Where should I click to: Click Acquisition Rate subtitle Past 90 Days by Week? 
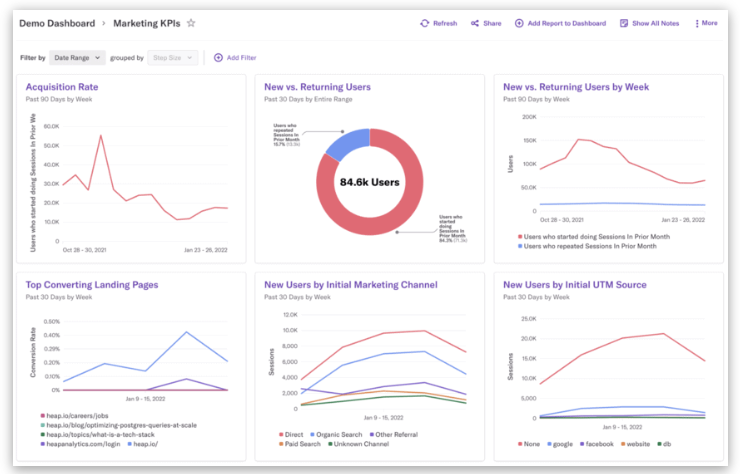tap(59, 99)
